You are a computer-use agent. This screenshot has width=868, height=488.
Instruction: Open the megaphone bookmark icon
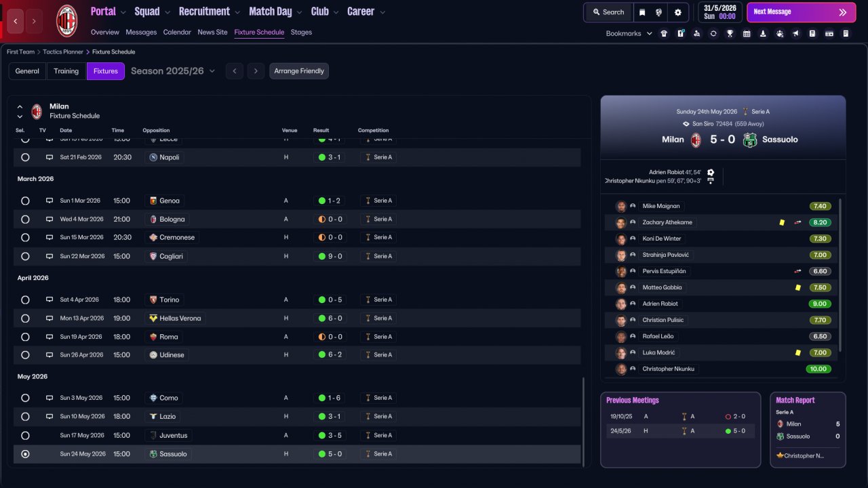[796, 33]
